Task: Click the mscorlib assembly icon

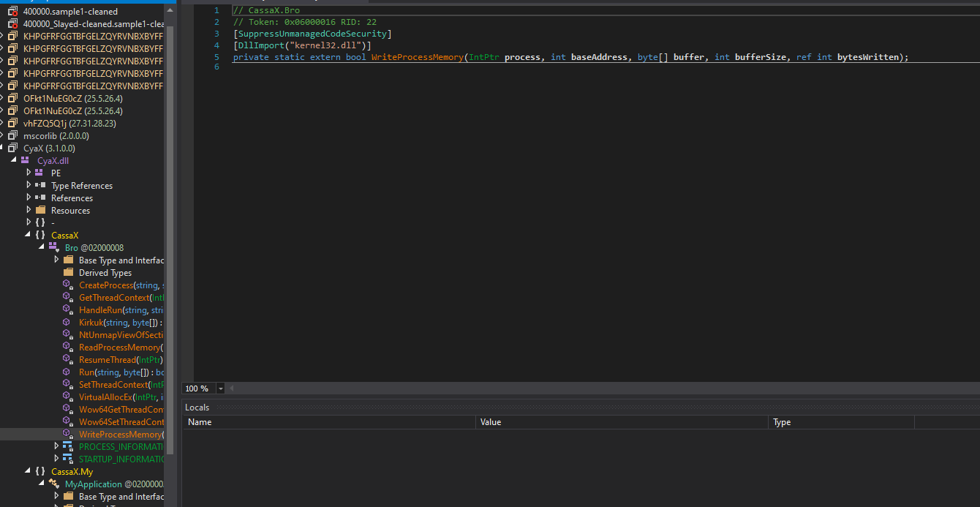Action: (x=12, y=136)
